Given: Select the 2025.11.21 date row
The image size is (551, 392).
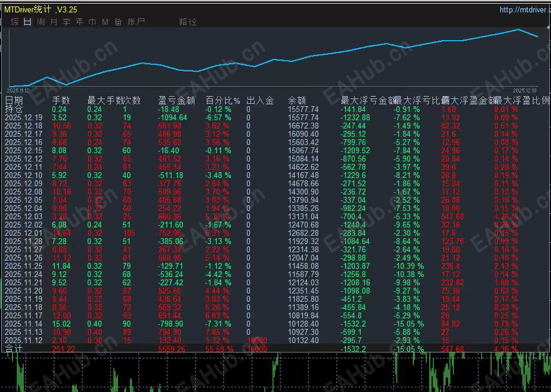Looking at the screenshot, I should (x=24, y=283).
